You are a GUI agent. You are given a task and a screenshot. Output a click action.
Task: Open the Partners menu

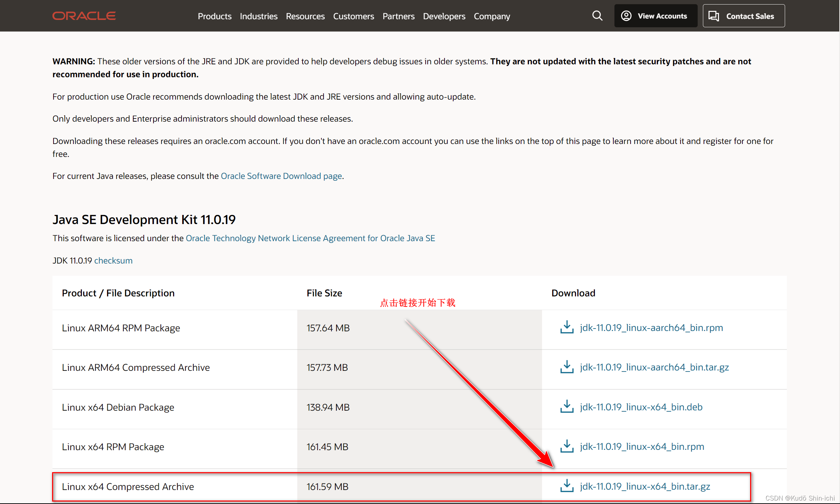[398, 16]
